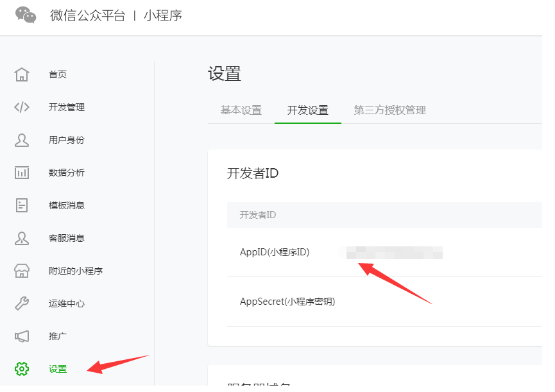Click the green 设置 gear icon
Screen dimensions: 555x392
pyautogui.click(x=21, y=369)
